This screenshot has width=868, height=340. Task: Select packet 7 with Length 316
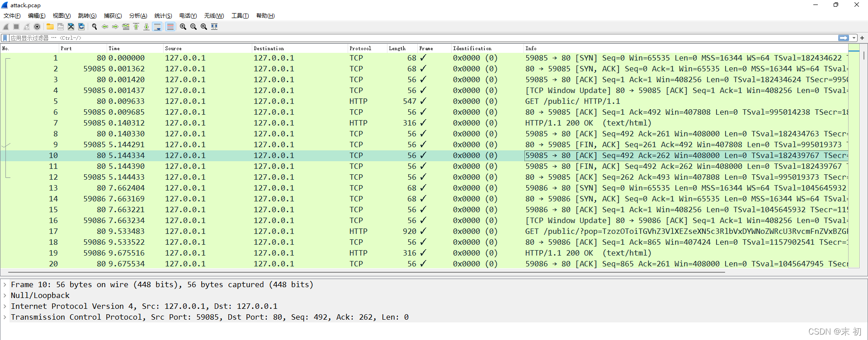424,123
